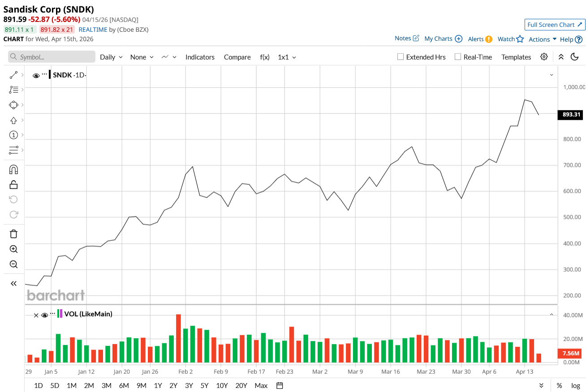Open the 1x1 layout dropdown
The height and width of the screenshot is (392, 586).
pos(287,57)
